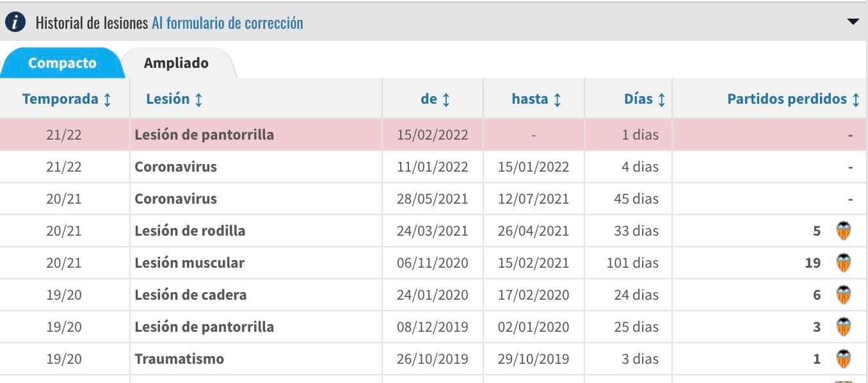
Task: Sort by Partidos perdidos column
Action: click(x=793, y=99)
